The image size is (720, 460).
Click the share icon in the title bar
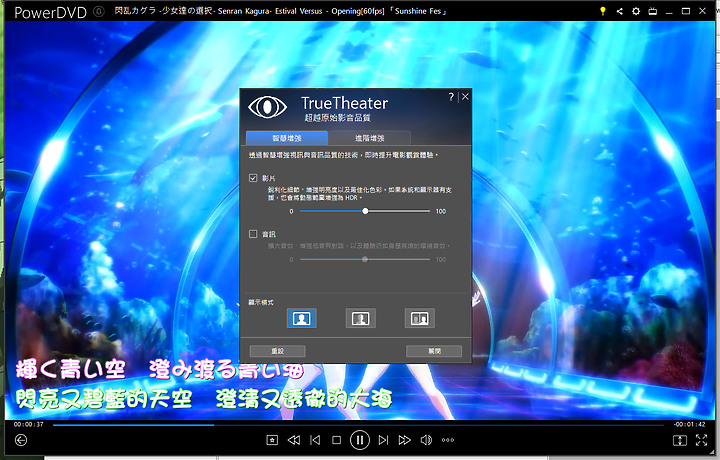[x=619, y=11]
